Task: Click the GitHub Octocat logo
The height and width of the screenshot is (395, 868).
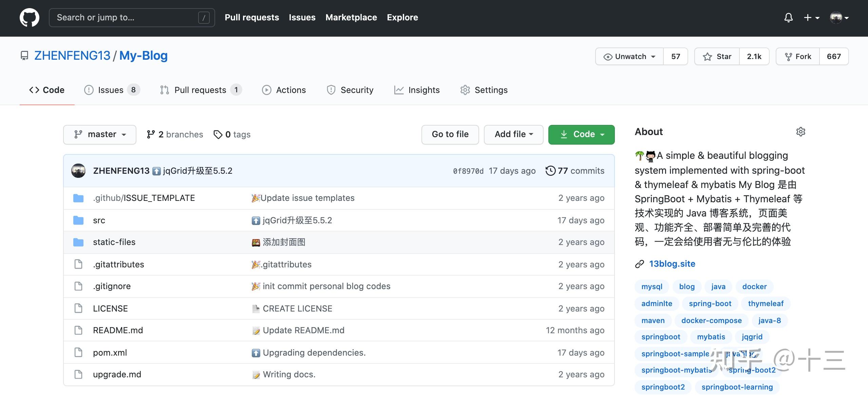Action: coord(30,18)
